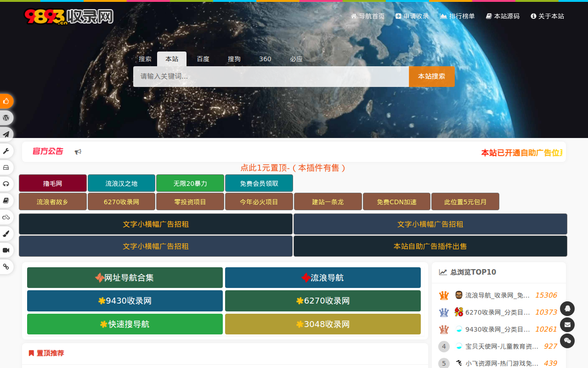The image size is (588, 368).
Task: Click the thumbs-up icon in left sidebar
Action: coord(6,101)
